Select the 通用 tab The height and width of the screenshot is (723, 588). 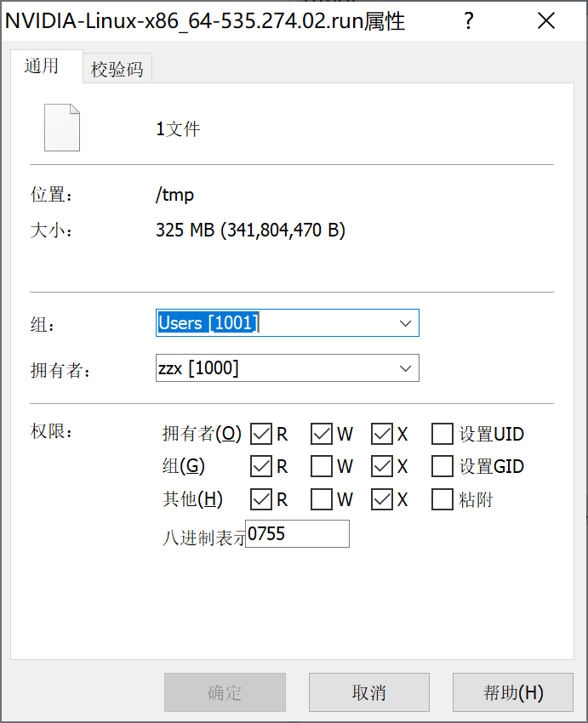[42, 66]
